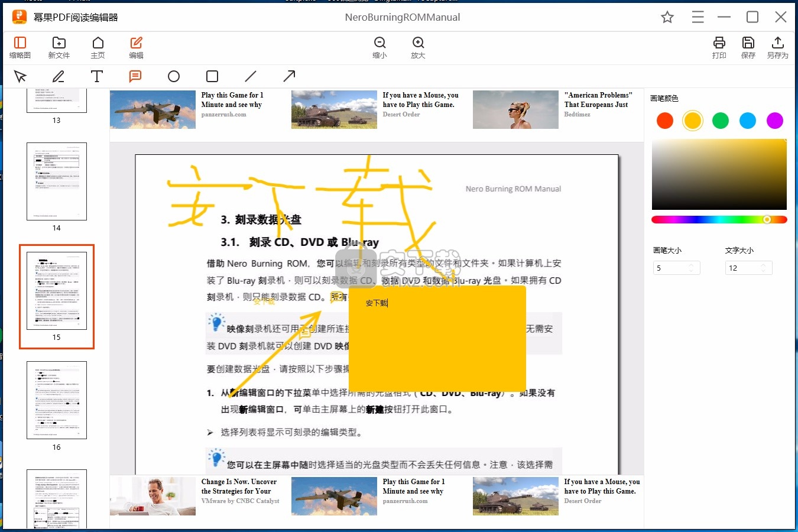Image resolution: width=798 pixels, height=532 pixels.
Task: Select the pointer selection tool
Action: point(20,76)
